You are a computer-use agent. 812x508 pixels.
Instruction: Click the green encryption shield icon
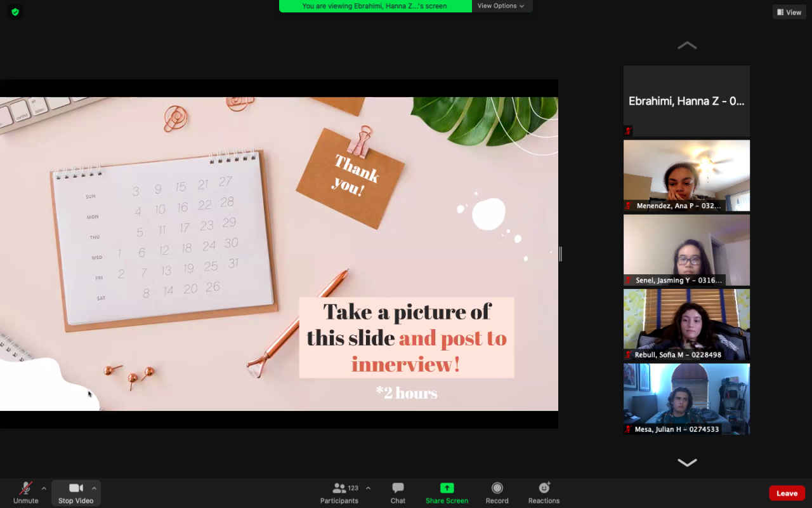[x=15, y=11]
